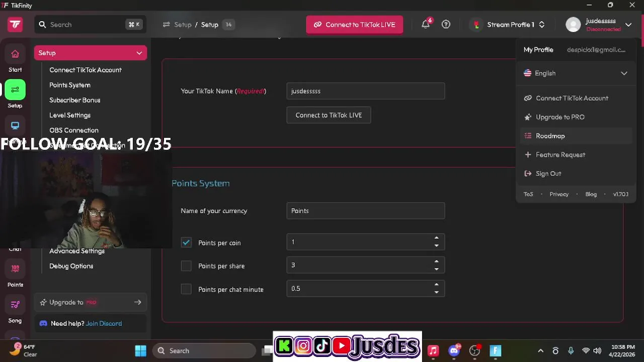Click the Windows Start button
This screenshot has width=644, height=362.
[x=141, y=350]
